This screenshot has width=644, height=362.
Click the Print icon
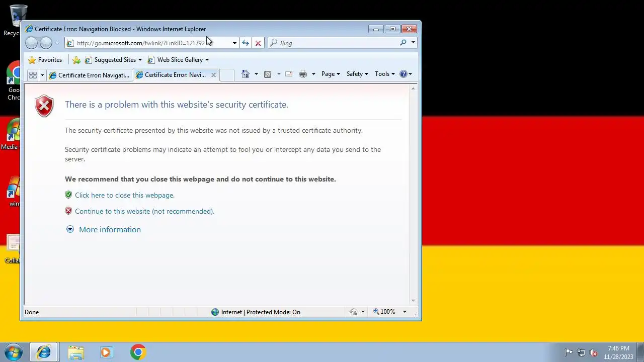click(303, 74)
